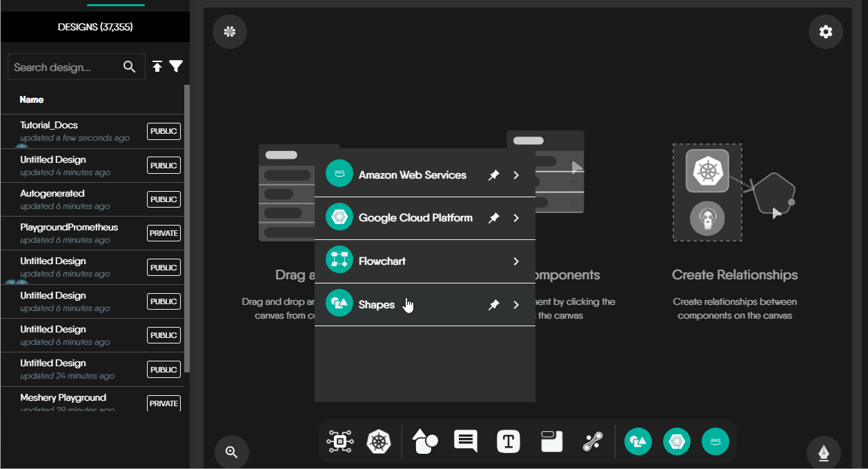868x469 pixels.
Task: Expand the Amazon Web Services chevron
Action: (516, 175)
